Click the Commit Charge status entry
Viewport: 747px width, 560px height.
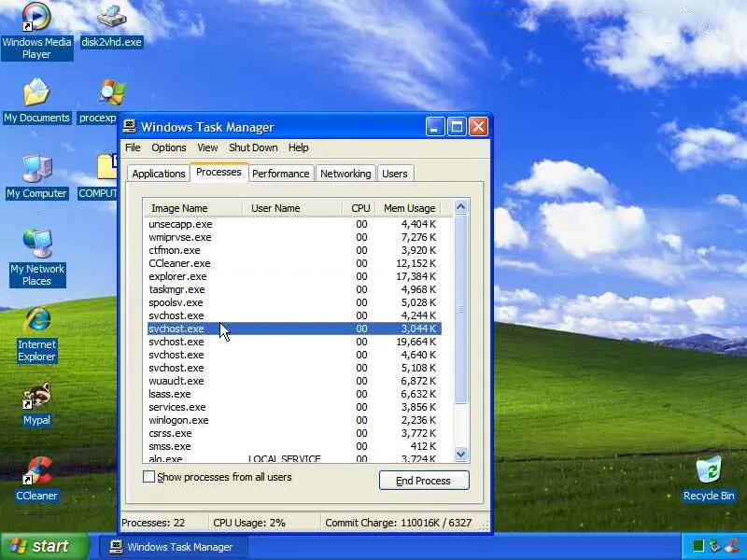(x=399, y=523)
